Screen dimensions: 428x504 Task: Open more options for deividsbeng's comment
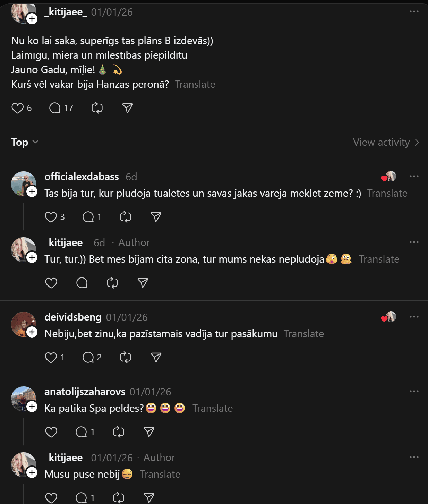(414, 317)
